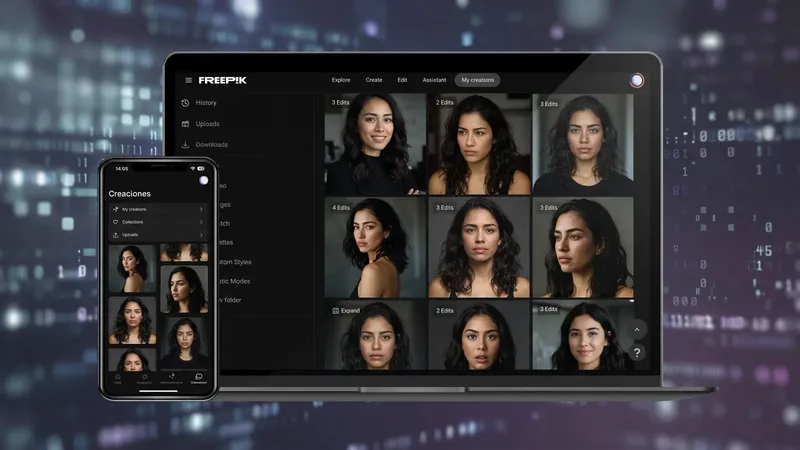Viewport: 800px width, 450px height.
Task: Open phone thumbnail of woman in side profile
Action: (x=184, y=289)
